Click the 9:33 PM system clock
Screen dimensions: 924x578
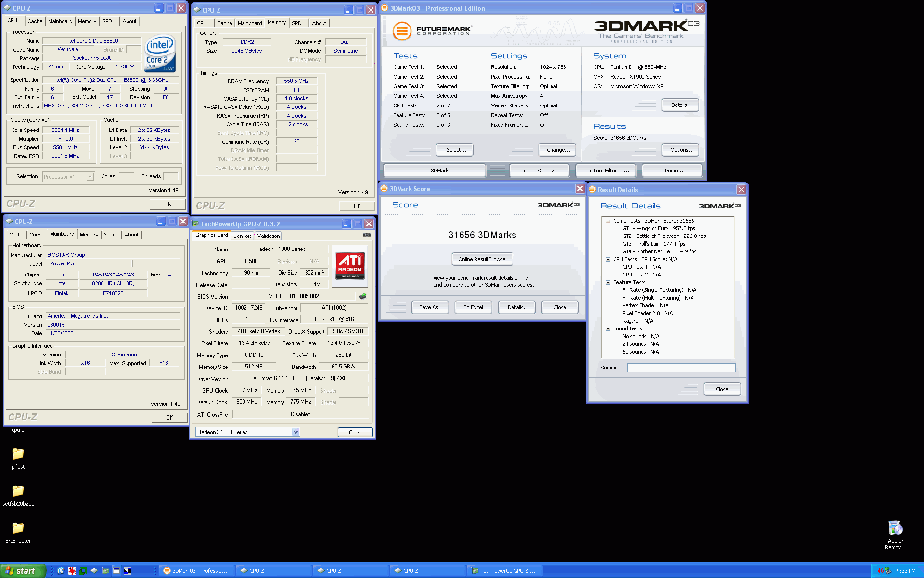pyautogui.click(x=906, y=571)
